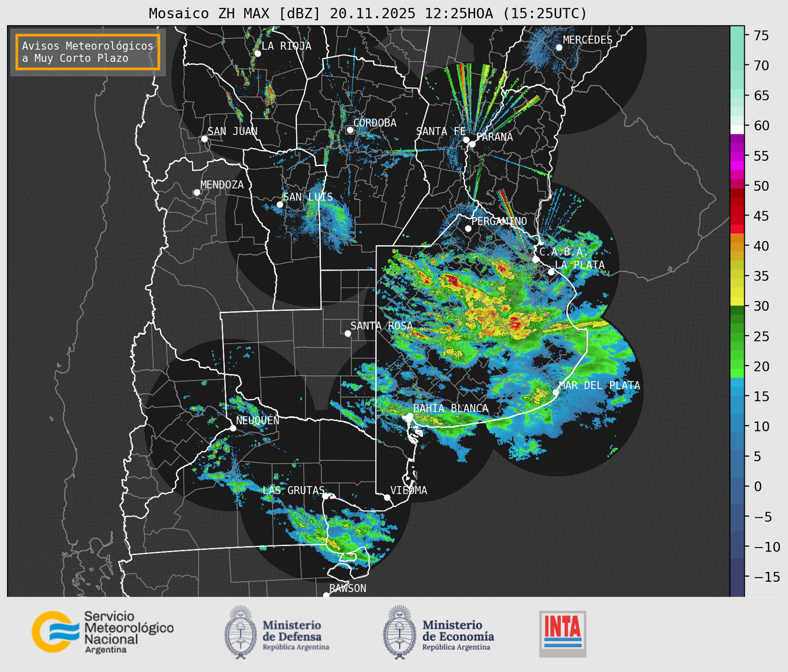Click the Santa Rosa city marker dot
The height and width of the screenshot is (672, 788).
pos(348,334)
